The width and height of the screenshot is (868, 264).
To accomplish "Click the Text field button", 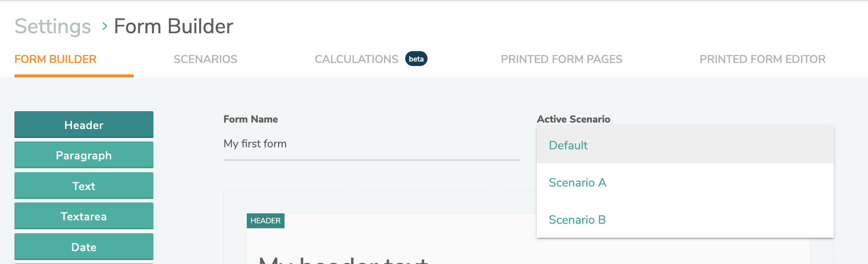I will 84,186.
